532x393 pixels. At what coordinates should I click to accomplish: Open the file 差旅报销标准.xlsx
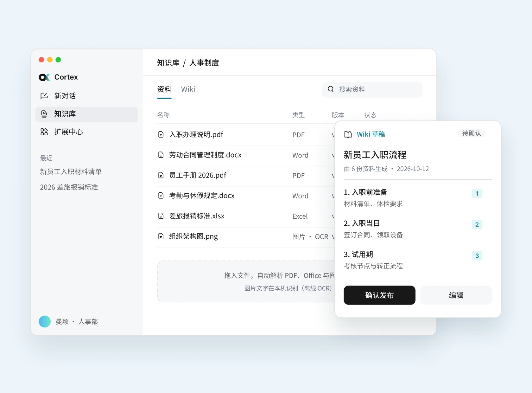point(197,216)
